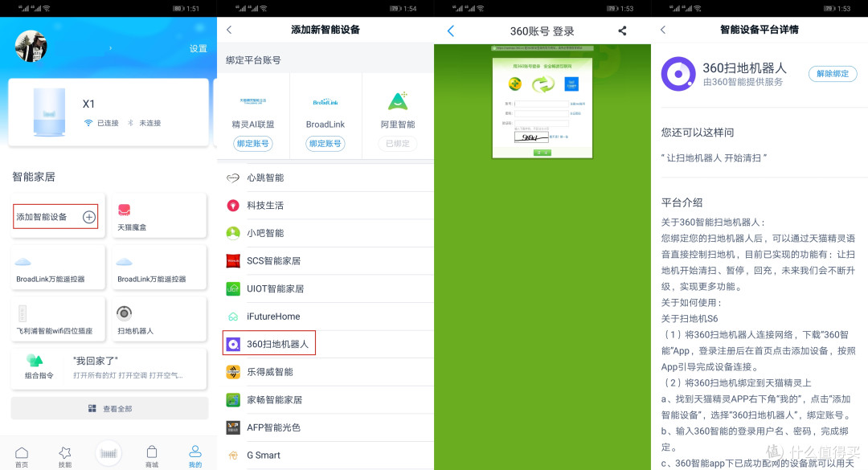Screen dimensions: 868x470
Task: Select SCS智能家居 in platform list
Action: pyautogui.click(x=325, y=261)
